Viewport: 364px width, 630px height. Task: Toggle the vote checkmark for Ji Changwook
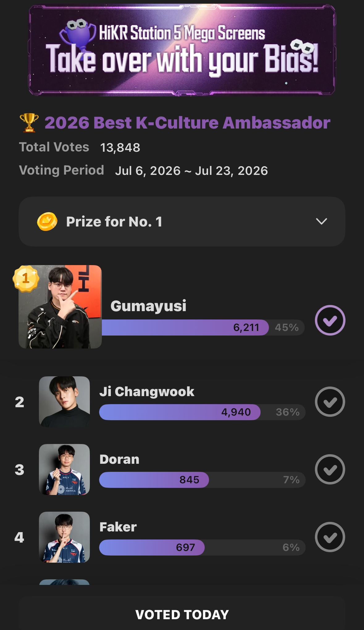click(330, 402)
